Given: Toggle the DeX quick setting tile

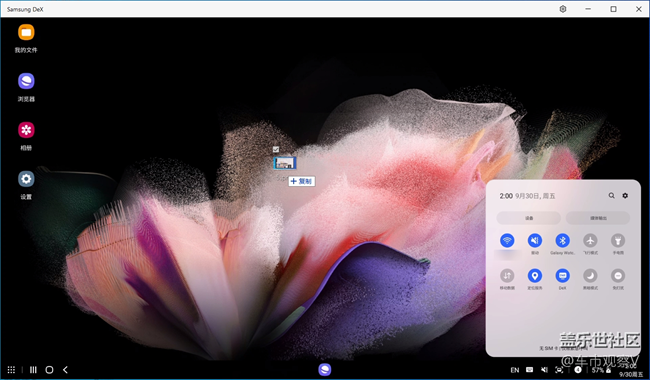Looking at the screenshot, I should (563, 276).
